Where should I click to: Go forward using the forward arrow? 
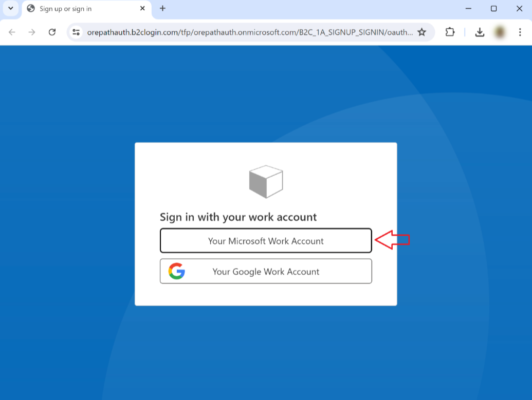tap(32, 32)
